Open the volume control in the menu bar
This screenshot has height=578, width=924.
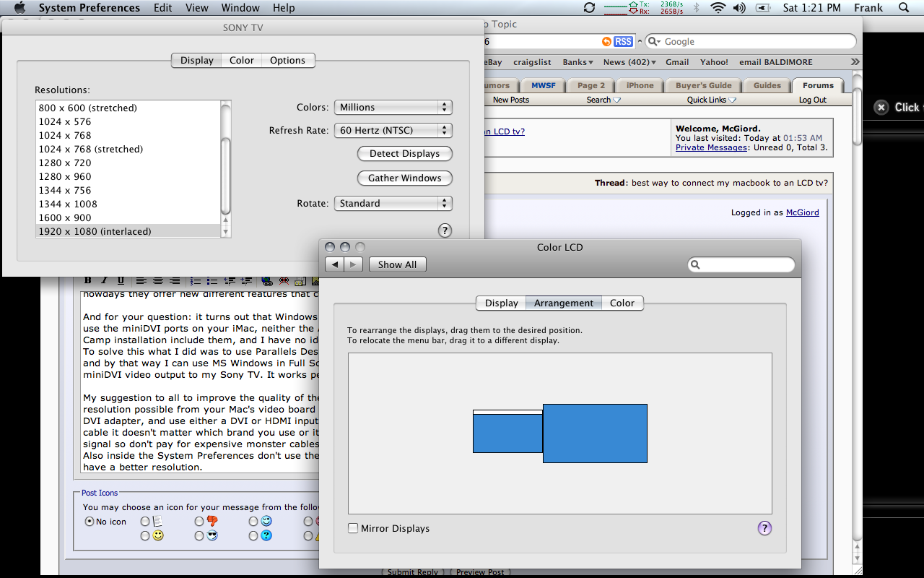[739, 8]
